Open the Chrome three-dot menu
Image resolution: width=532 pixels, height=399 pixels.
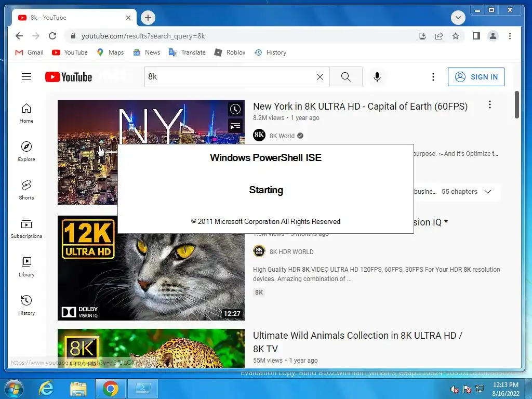tap(510, 36)
